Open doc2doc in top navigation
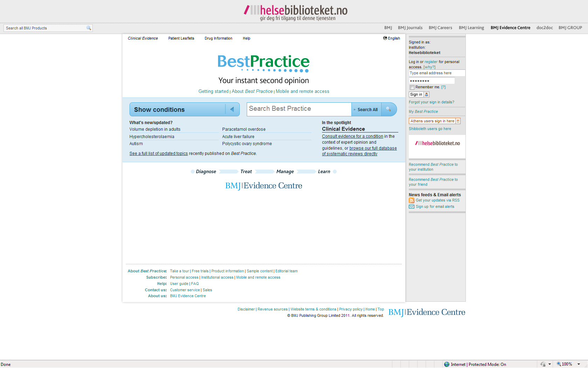 (545, 28)
